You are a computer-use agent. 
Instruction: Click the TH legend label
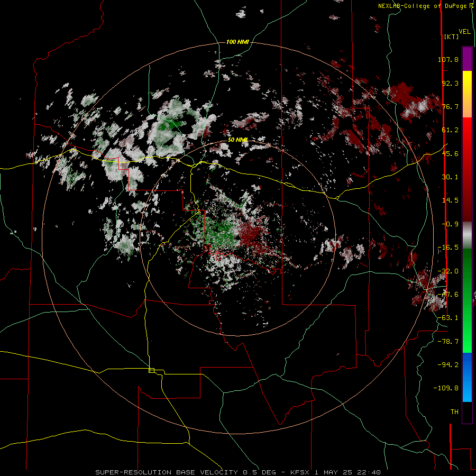(454, 412)
